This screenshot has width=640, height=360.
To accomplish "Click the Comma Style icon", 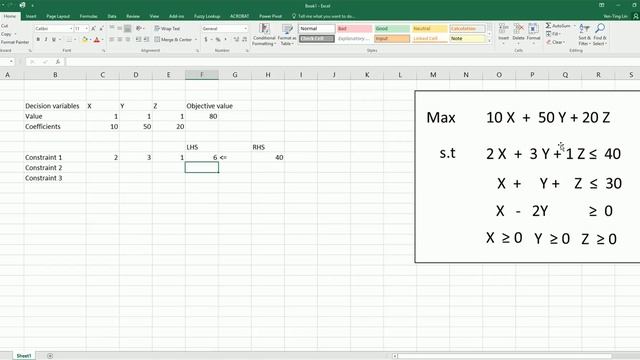I will point(225,40).
